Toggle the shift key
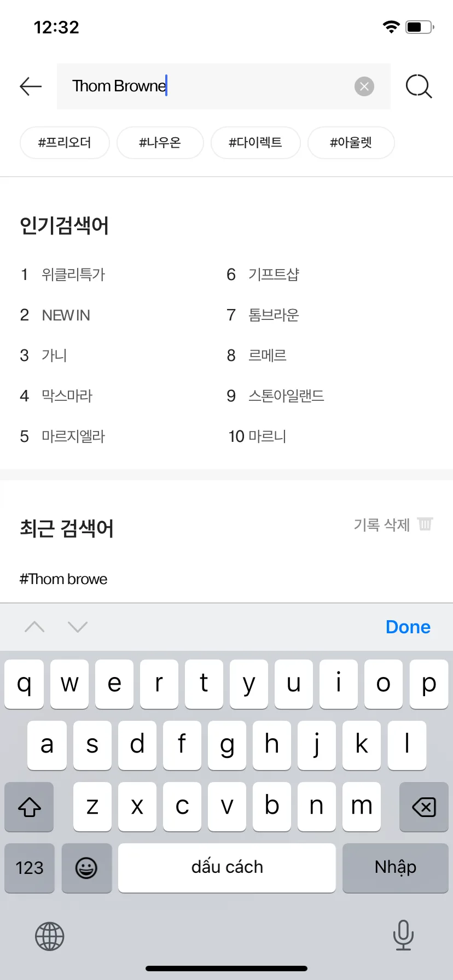 pos(30,807)
